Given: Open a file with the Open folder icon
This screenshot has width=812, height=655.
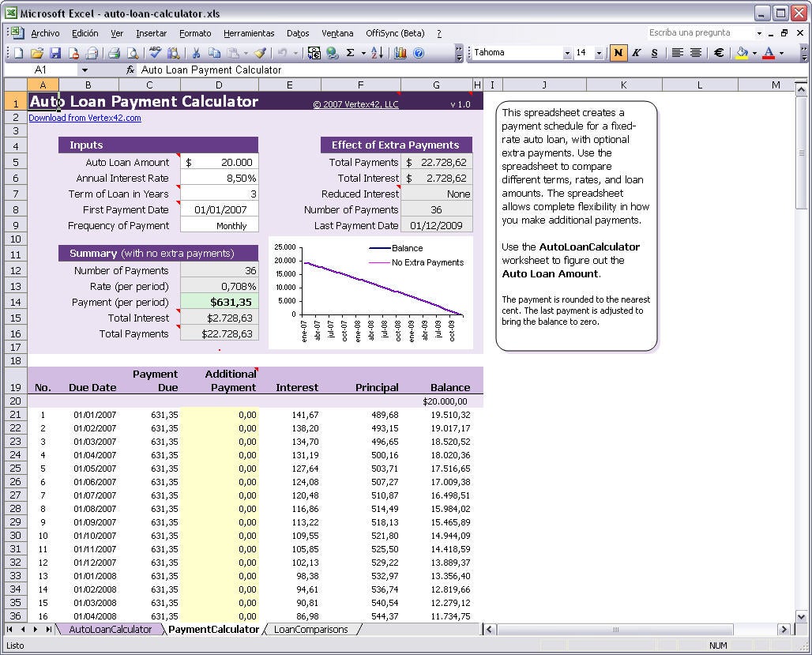Looking at the screenshot, I should (37, 53).
